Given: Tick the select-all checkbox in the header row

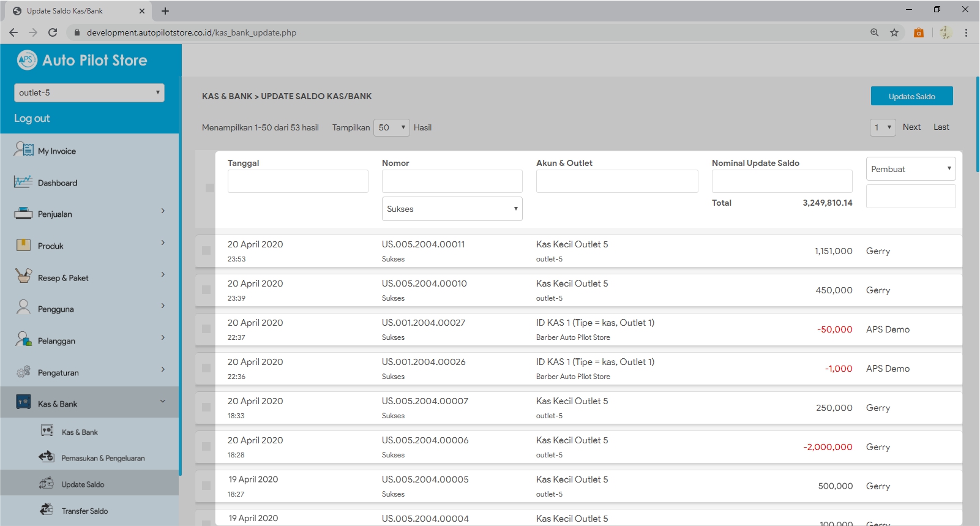Looking at the screenshot, I should pos(210,188).
